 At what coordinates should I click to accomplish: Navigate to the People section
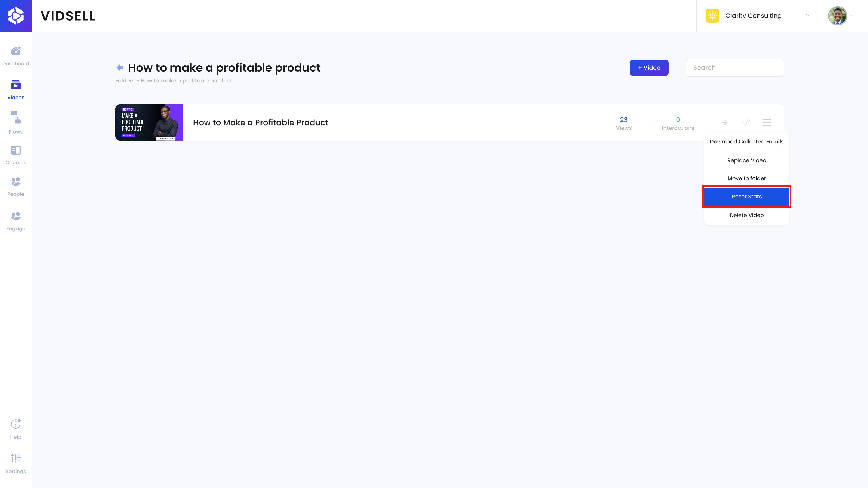[16, 182]
